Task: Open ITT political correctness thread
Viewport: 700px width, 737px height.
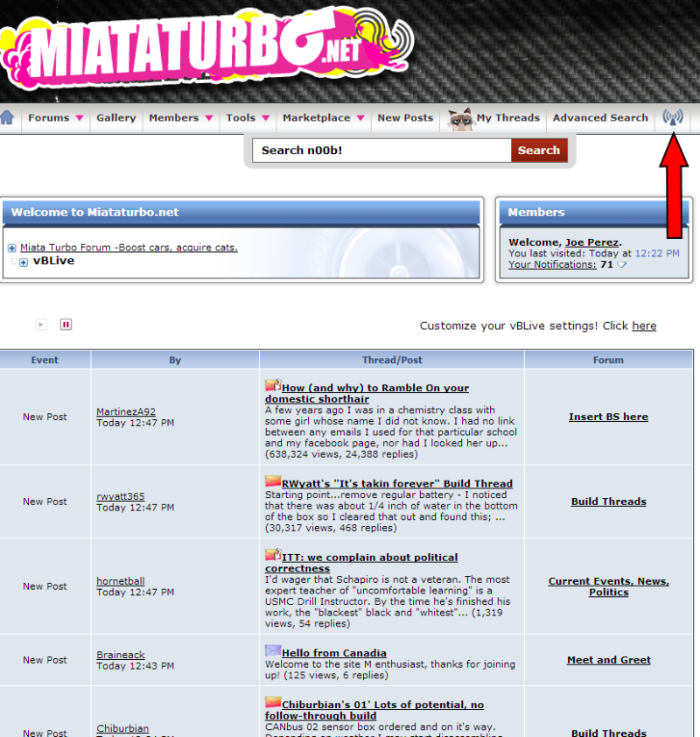Action: [x=361, y=563]
